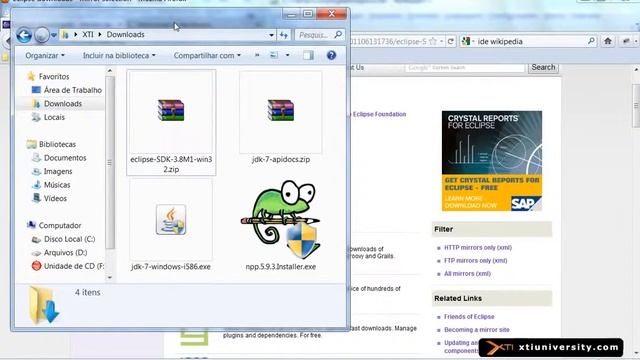Open Arquivos (D:) drive
The height and width of the screenshot is (360, 640).
click(65, 253)
